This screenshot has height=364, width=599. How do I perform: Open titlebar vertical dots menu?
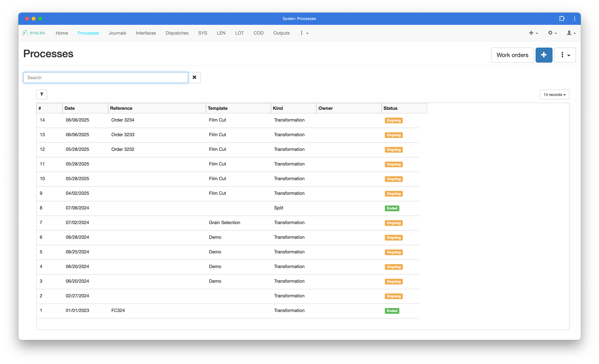(574, 19)
